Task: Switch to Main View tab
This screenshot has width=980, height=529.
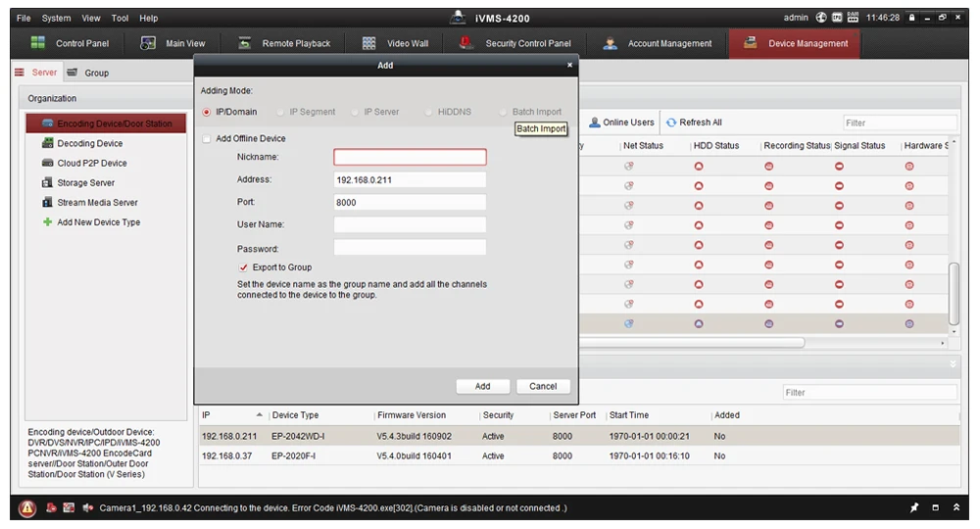Action: point(173,43)
